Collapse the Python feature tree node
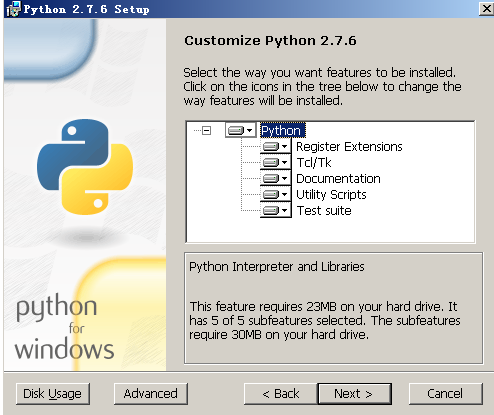 pos(207,130)
